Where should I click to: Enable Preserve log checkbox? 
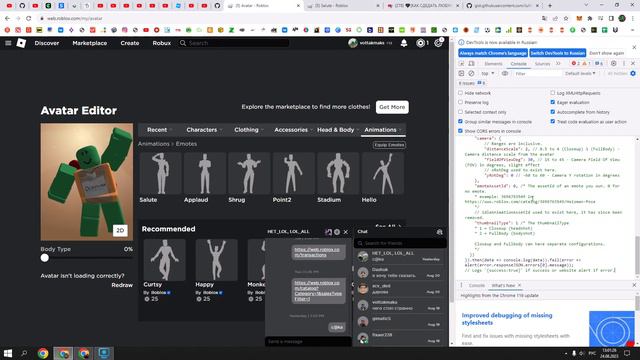tap(460, 102)
